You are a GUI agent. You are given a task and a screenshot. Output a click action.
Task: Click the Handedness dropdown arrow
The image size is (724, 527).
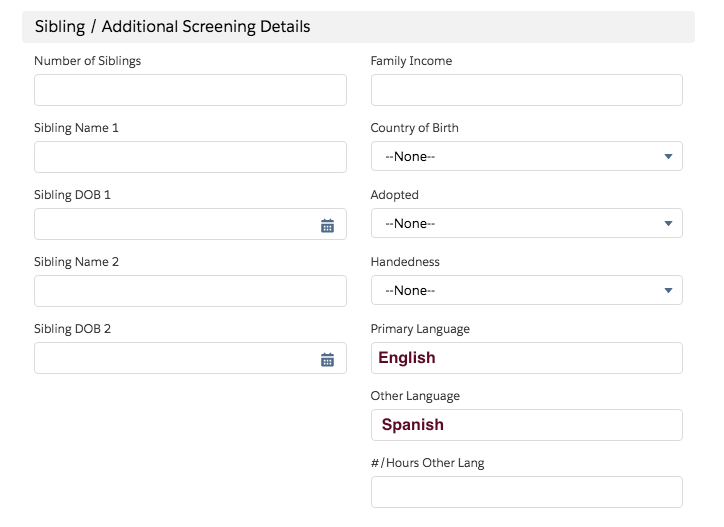[x=668, y=291]
